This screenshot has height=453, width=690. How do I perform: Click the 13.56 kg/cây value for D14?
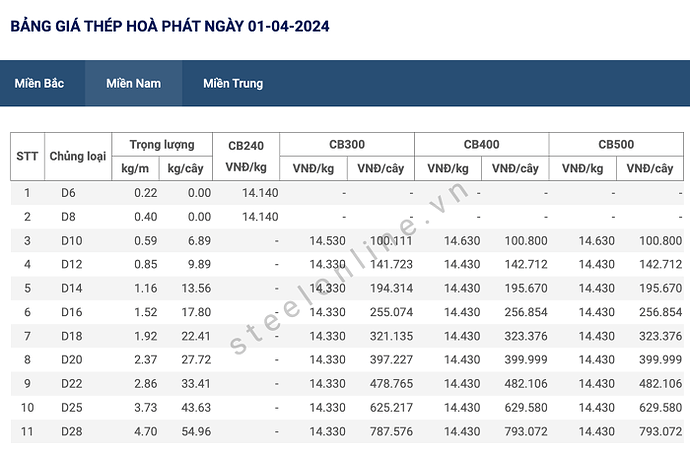[x=196, y=288]
